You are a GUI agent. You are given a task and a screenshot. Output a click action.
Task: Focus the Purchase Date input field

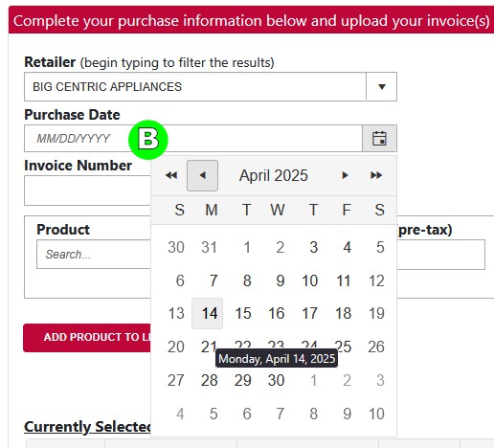tap(193, 139)
